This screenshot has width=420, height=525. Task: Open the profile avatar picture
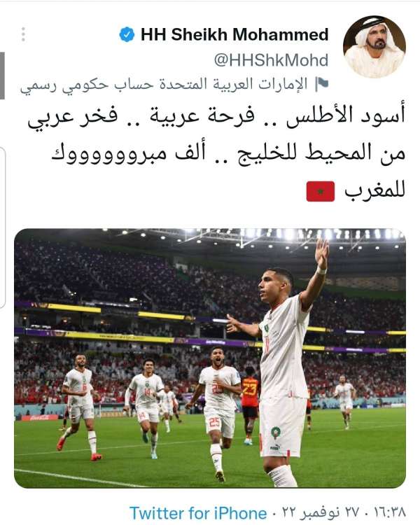coord(374,47)
